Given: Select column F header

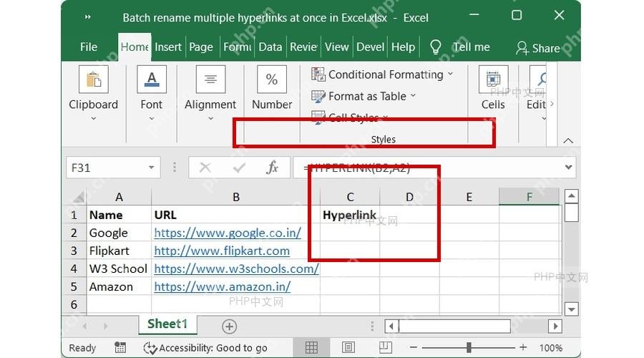Looking at the screenshot, I should pyautogui.click(x=529, y=198).
